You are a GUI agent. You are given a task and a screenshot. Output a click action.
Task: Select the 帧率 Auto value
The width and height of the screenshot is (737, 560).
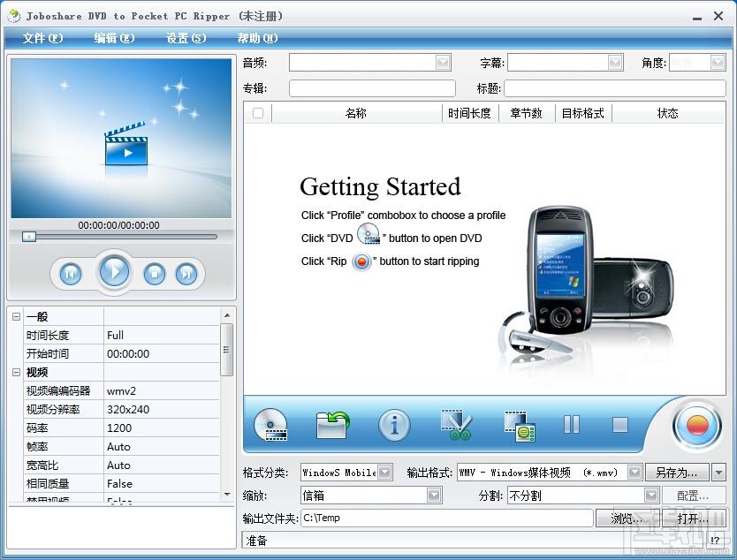point(162,447)
